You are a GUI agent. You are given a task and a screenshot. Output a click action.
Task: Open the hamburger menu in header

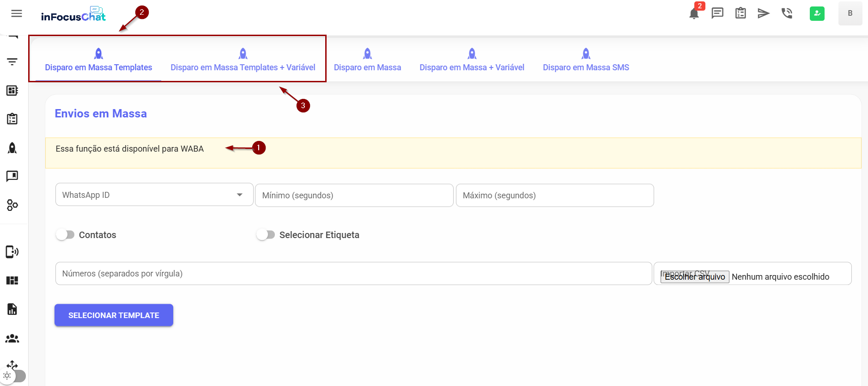click(17, 13)
